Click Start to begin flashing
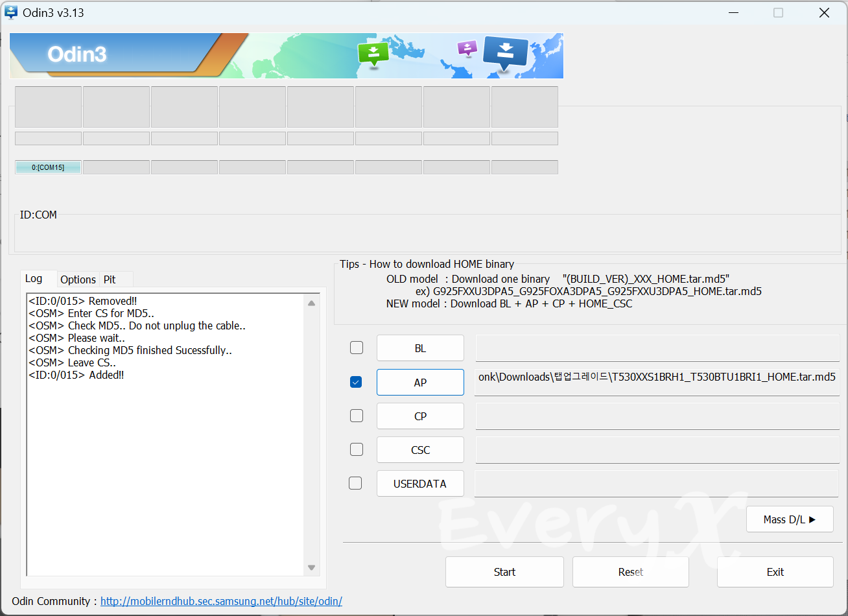The image size is (848, 616). tap(504, 572)
